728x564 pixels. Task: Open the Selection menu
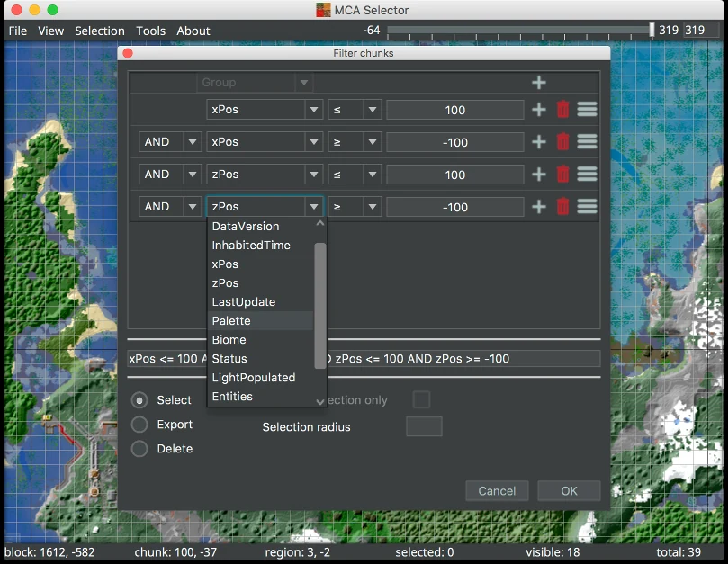(100, 31)
